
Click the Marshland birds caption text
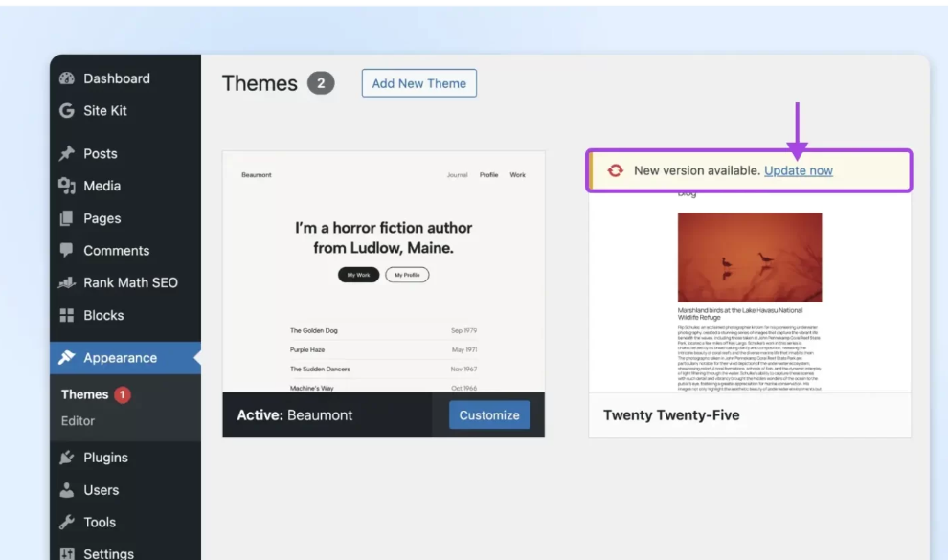(740, 314)
